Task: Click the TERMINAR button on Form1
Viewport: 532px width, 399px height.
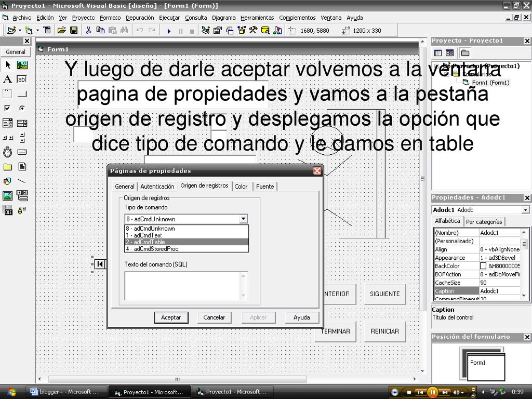Action: (336, 331)
